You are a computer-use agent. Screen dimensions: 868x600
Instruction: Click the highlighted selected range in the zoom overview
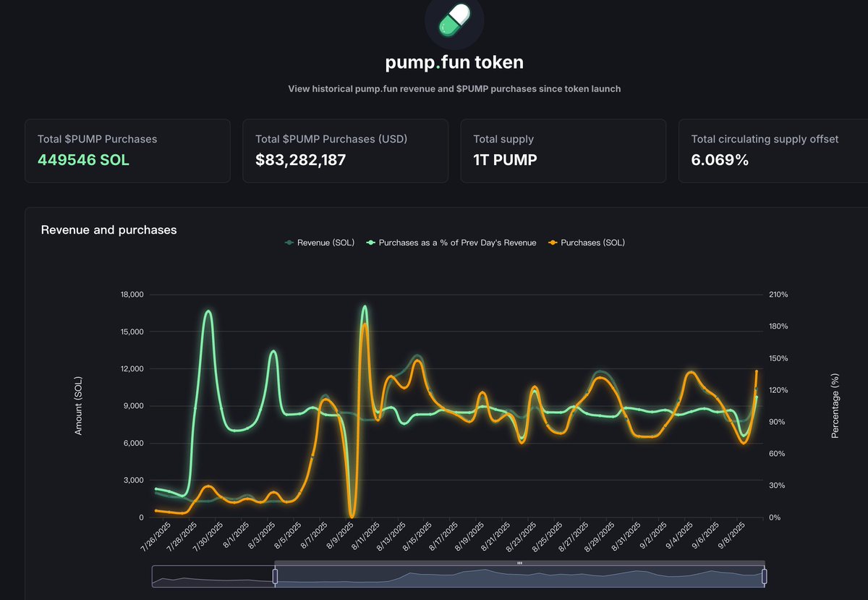pos(519,576)
